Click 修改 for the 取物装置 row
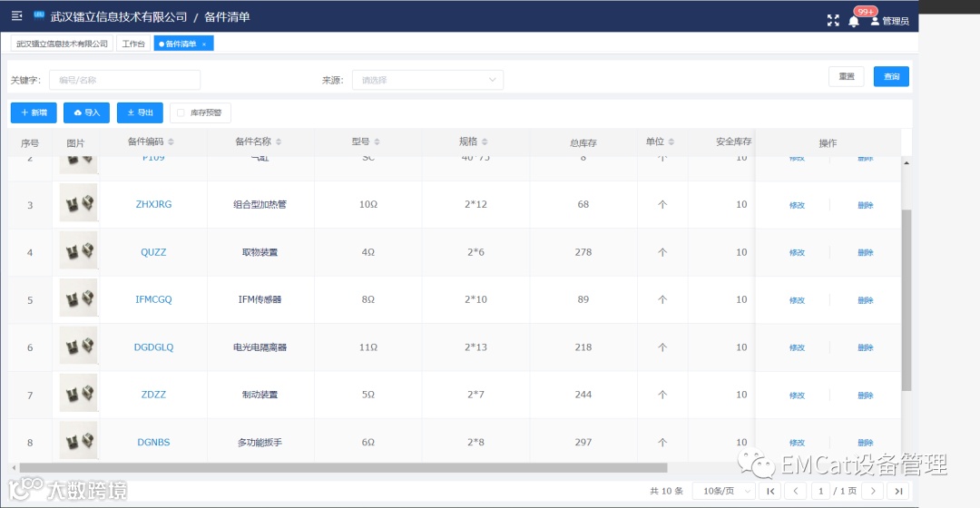 click(x=797, y=252)
